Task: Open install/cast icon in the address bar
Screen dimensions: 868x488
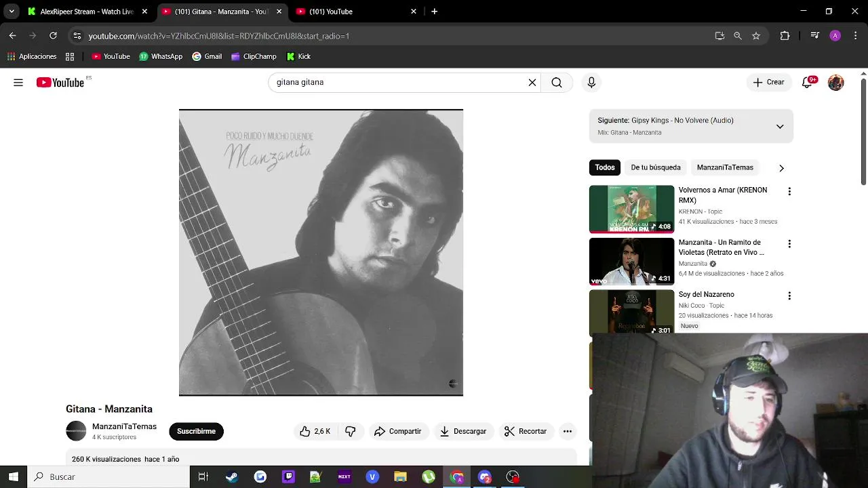Action: [719, 36]
